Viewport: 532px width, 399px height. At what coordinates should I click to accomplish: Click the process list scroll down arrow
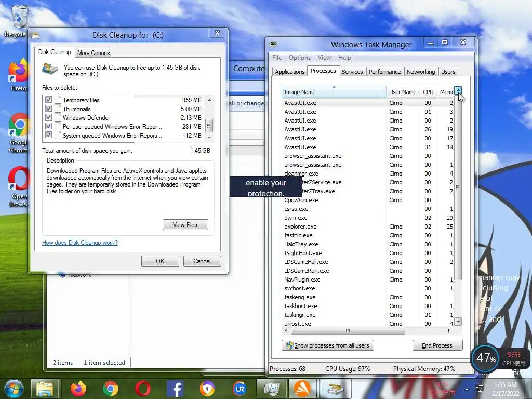tap(458, 321)
